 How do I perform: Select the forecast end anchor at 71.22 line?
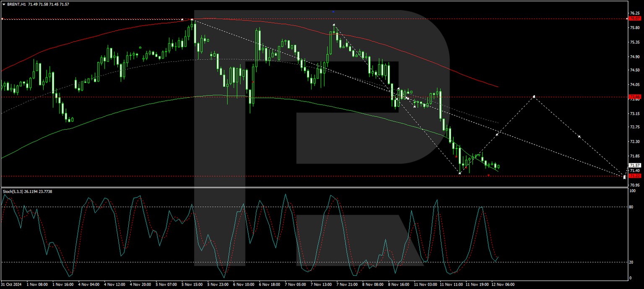click(x=624, y=177)
